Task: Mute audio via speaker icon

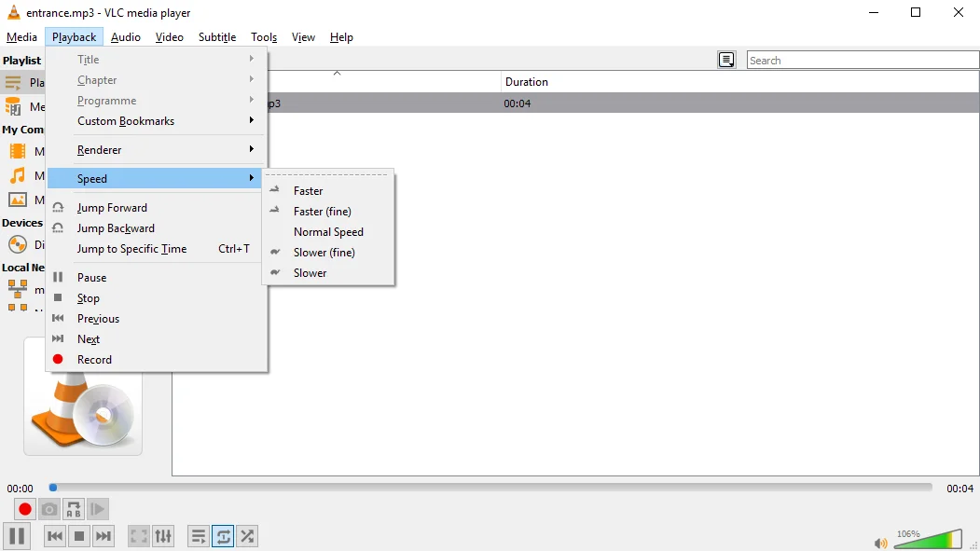Action: [880, 543]
